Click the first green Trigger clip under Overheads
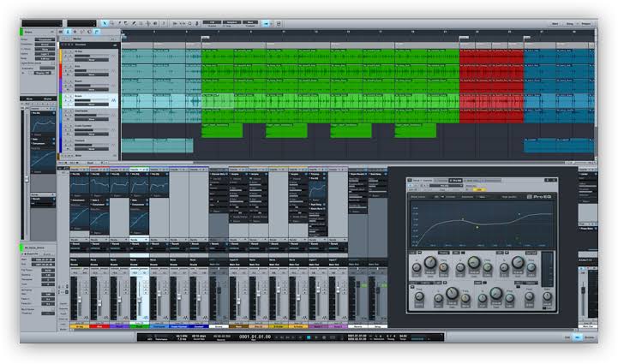Screen dimensions: 618x364 point(222,130)
